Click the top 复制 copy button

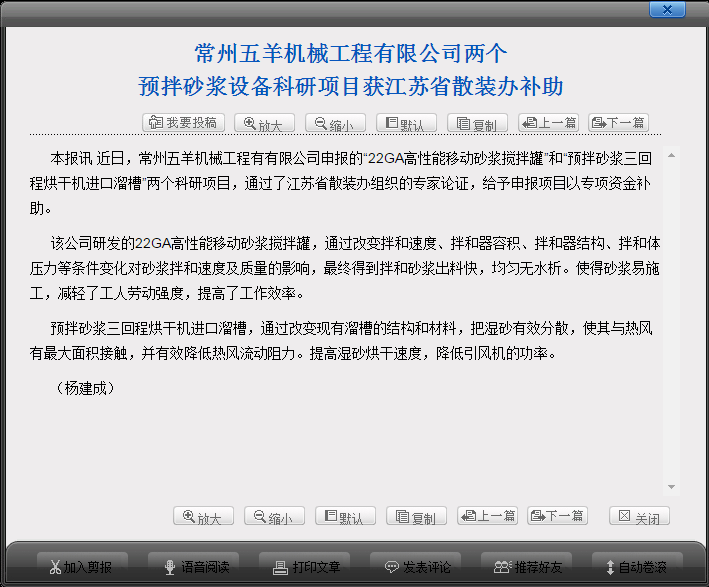pyautogui.click(x=477, y=123)
